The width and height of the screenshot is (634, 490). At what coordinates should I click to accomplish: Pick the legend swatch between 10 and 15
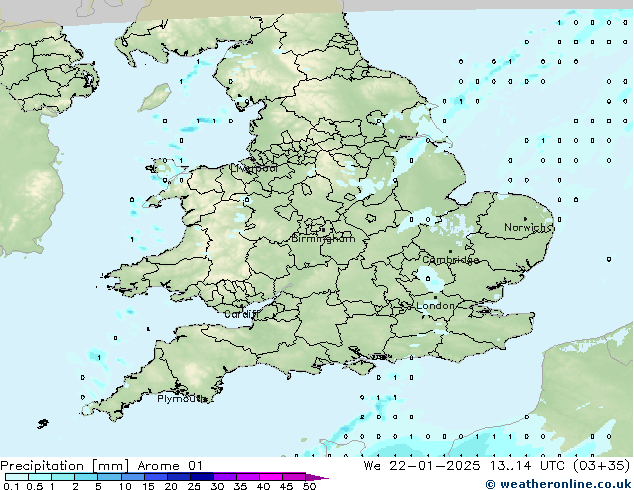(x=133, y=477)
